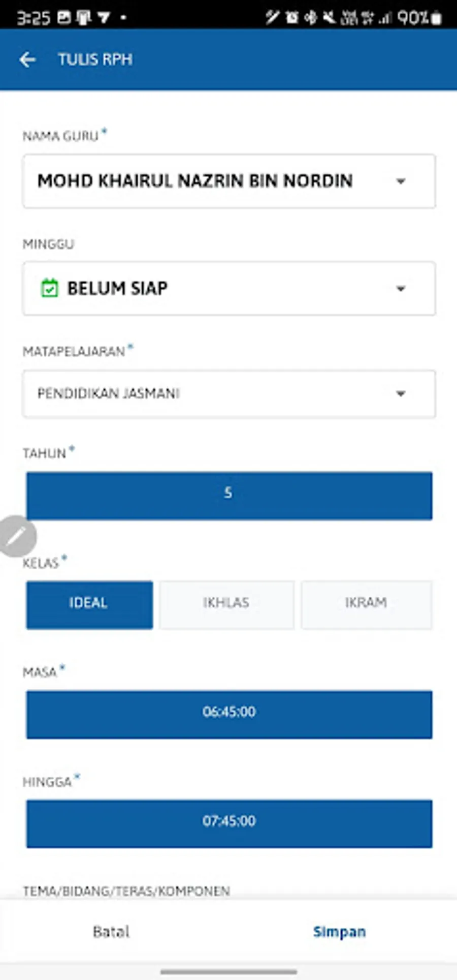The image size is (457, 980).
Task: Expand the MINGGU dropdown arrow
Action: [x=401, y=289]
